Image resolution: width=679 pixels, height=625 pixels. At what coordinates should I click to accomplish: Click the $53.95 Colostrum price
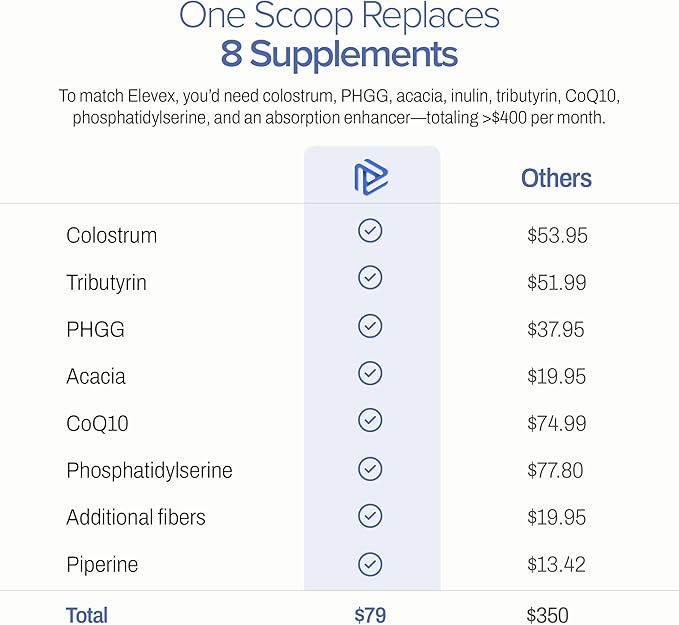pos(557,236)
